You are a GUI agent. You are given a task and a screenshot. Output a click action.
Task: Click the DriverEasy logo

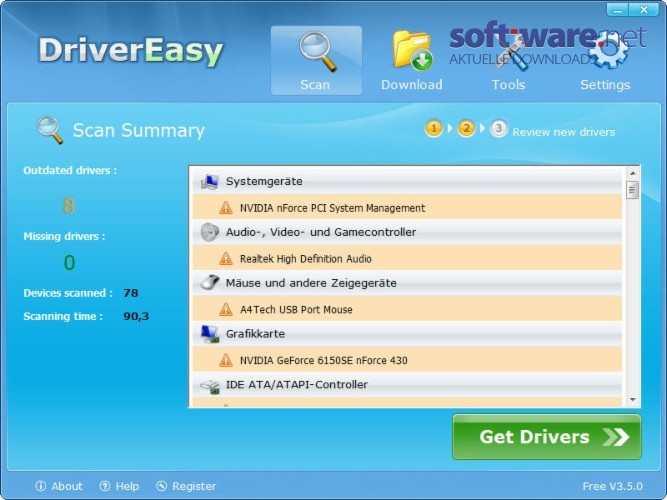[x=131, y=51]
